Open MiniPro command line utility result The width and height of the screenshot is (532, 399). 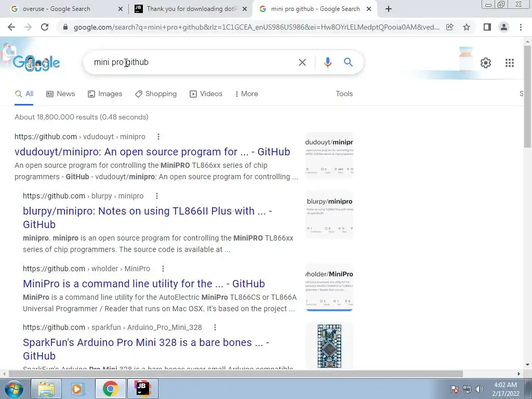pyautogui.click(x=144, y=284)
